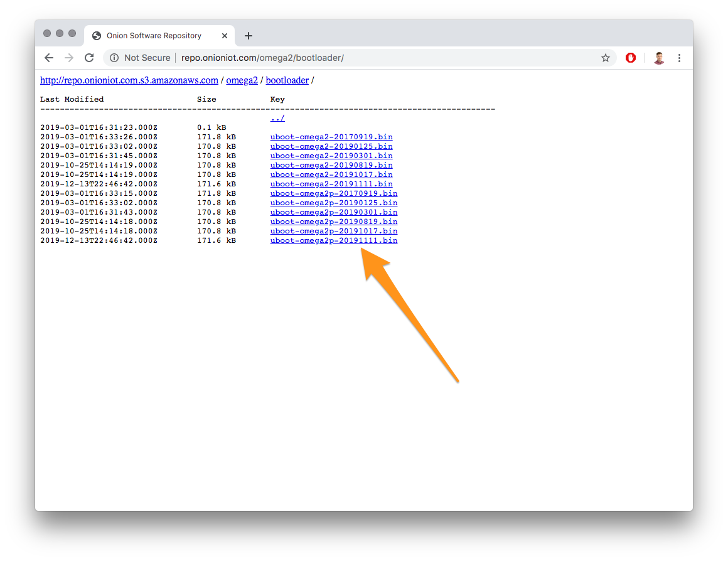Follow the omega2 breadcrumb link

click(x=242, y=80)
